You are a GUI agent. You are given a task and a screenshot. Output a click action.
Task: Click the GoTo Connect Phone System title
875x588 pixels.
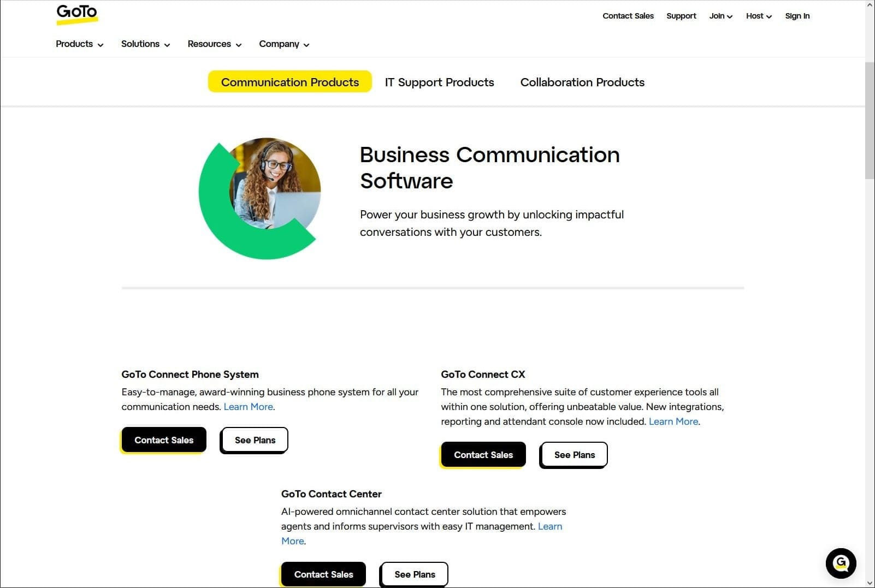(x=190, y=375)
